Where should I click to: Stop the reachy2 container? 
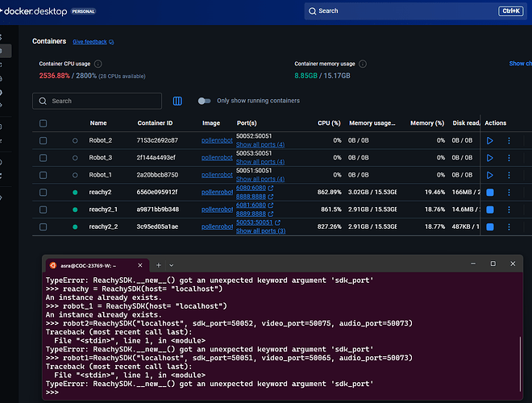pyautogui.click(x=490, y=193)
